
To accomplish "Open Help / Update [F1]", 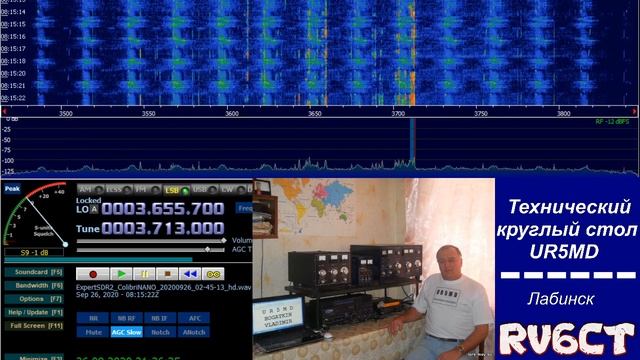I will click(34, 312).
